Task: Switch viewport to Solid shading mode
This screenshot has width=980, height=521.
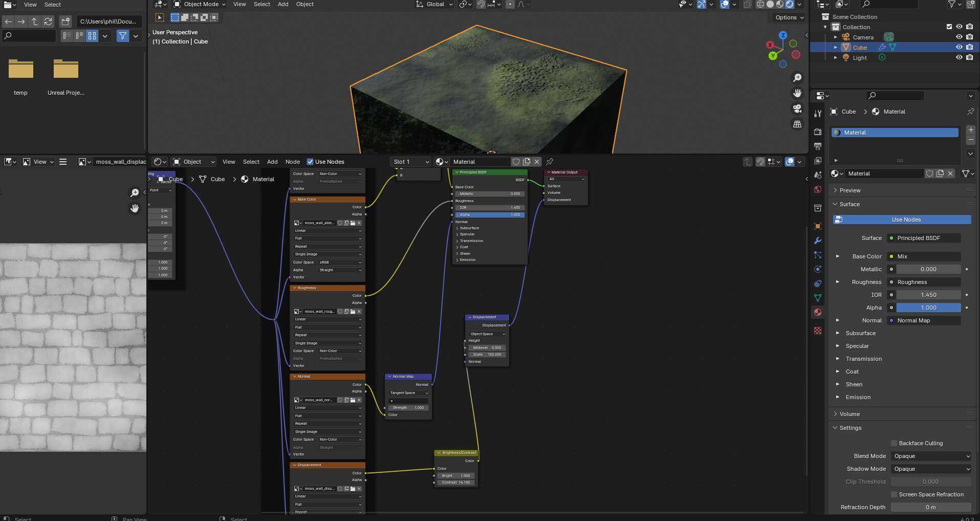Action: tap(770, 4)
